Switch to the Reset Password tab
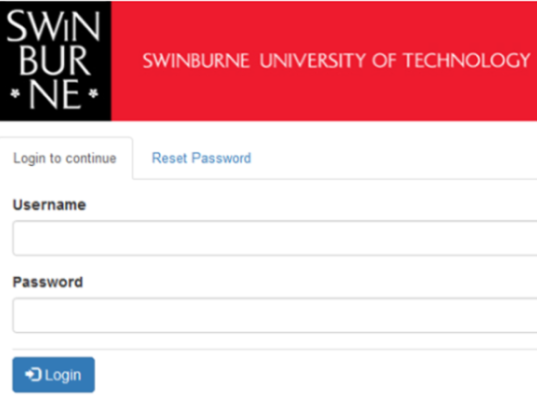The width and height of the screenshot is (537, 415). pyautogui.click(x=201, y=158)
